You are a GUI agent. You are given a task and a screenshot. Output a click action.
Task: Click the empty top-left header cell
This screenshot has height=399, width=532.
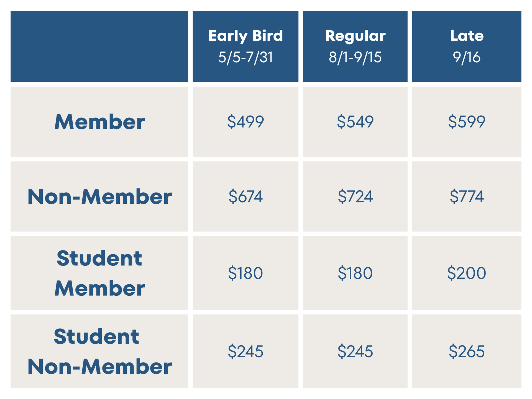99,47
